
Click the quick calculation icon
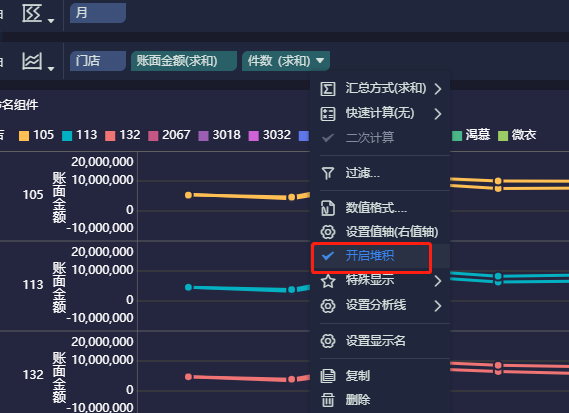tap(328, 114)
